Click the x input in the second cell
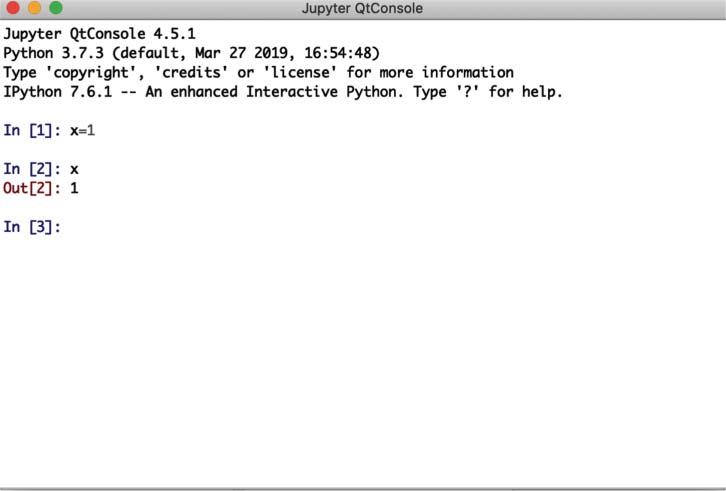The image size is (726, 491). pyautogui.click(x=74, y=169)
